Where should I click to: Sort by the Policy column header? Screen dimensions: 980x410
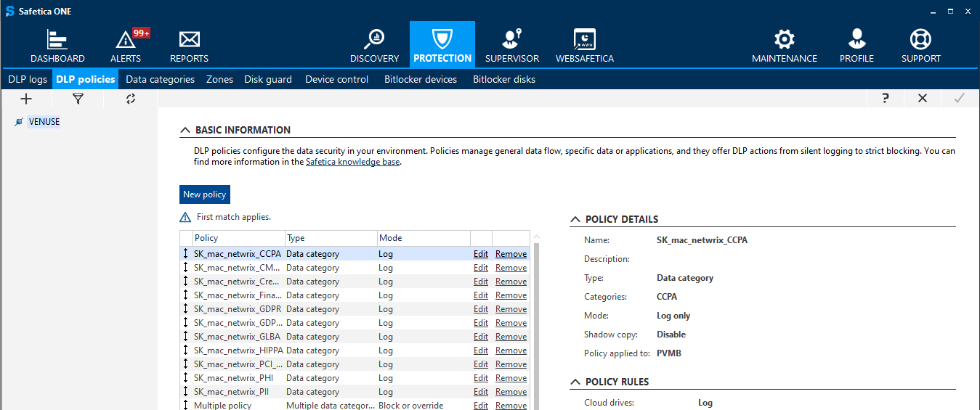pos(239,238)
